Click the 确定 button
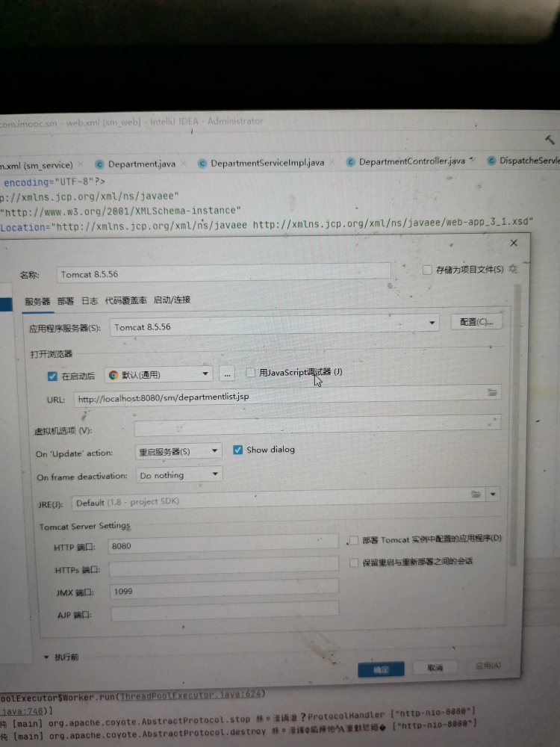The width and height of the screenshot is (560, 747). [x=381, y=669]
